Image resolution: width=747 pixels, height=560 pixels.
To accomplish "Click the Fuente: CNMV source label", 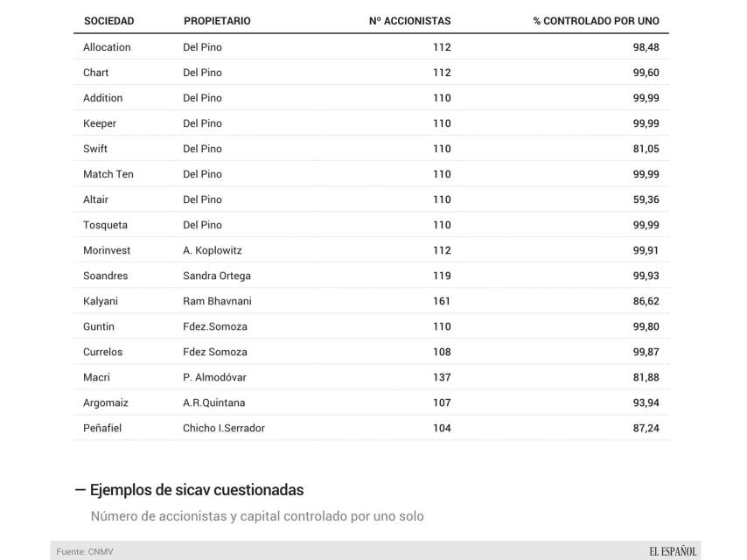I will click(x=85, y=552).
